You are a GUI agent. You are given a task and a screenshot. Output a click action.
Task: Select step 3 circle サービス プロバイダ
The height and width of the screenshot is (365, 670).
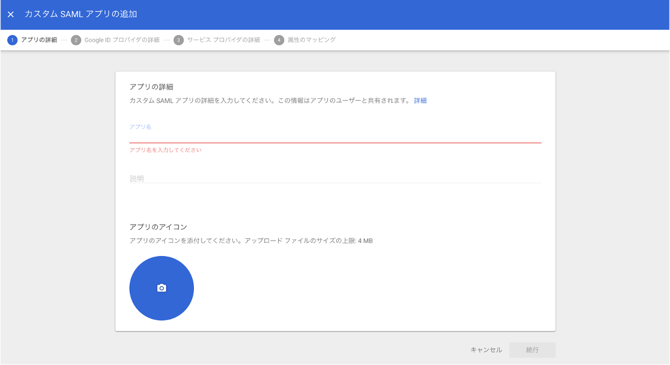(179, 40)
